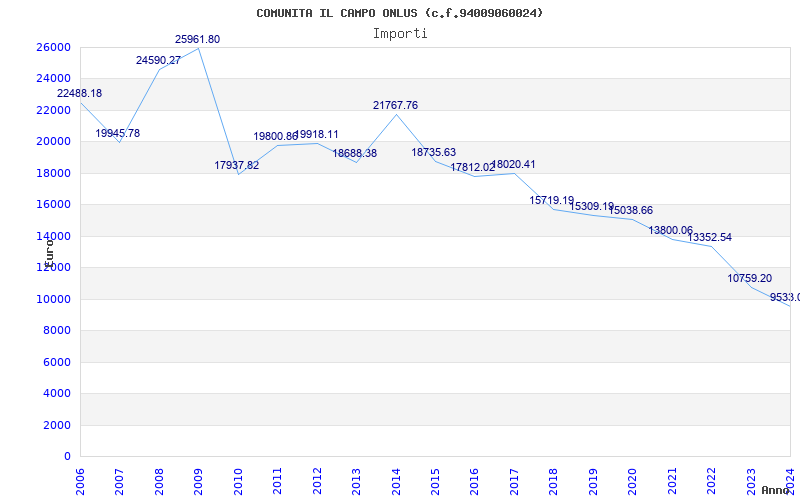Screen dimensions: 800x500
Task: Select the 8000 y-axis tick label
Action: (57, 331)
